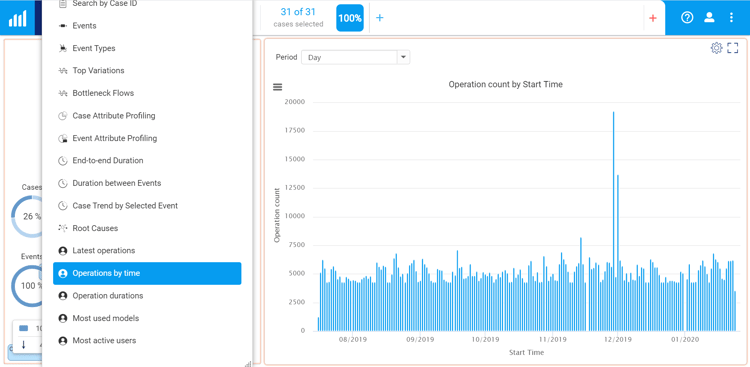Click the Case Attribute Profiling pie icon
Screen dimensions: 750x367
[x=62, y=116]
